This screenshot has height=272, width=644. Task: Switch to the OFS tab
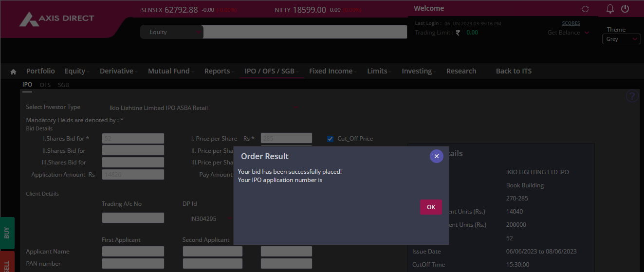tap(45, 85)
